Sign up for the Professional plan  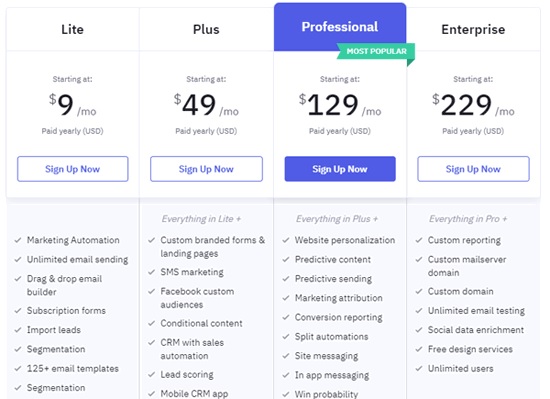coord(340,169)
